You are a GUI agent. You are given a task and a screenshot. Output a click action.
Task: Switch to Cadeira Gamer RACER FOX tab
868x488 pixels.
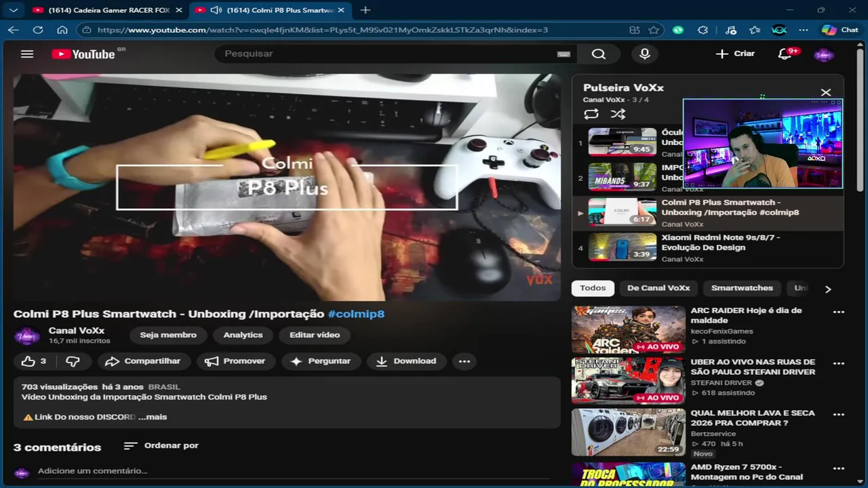(x=108, y=10)
